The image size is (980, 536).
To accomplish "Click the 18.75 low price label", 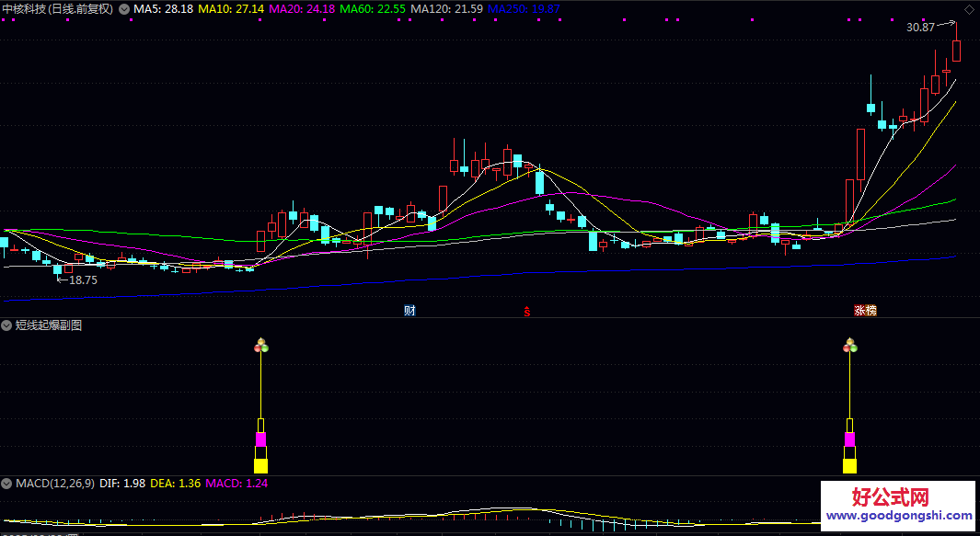I will (x=83, y=280).
